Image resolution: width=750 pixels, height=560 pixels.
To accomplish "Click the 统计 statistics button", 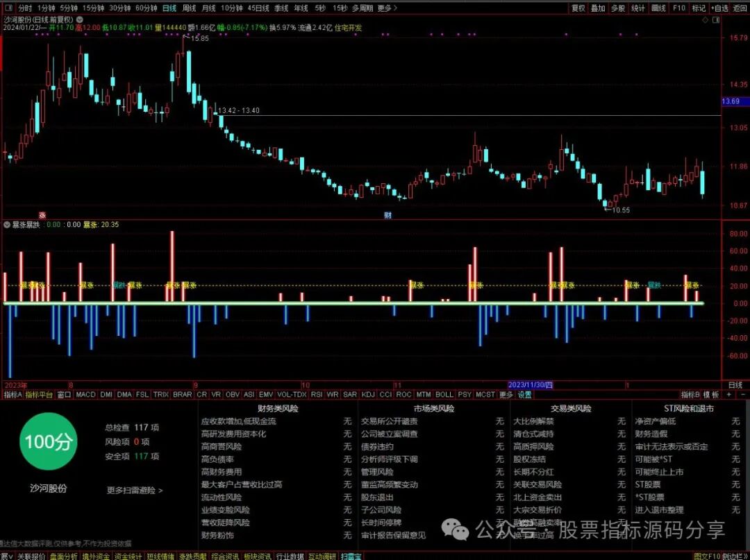I will tap(638, 8).
